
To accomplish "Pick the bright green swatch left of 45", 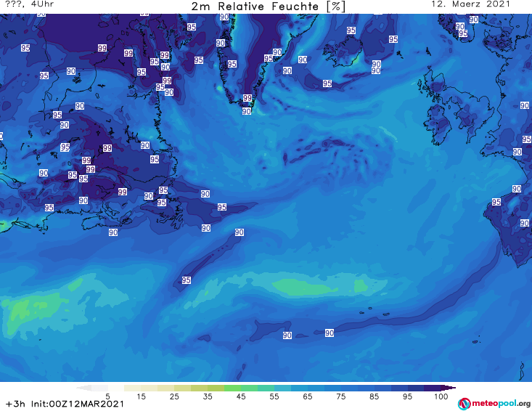I will click(x=232, y=388).
